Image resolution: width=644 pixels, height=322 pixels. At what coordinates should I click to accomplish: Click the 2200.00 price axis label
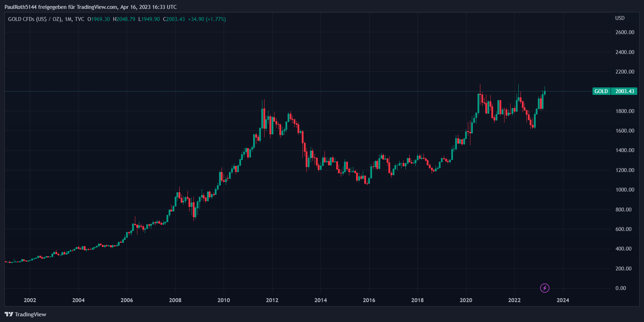625,72
